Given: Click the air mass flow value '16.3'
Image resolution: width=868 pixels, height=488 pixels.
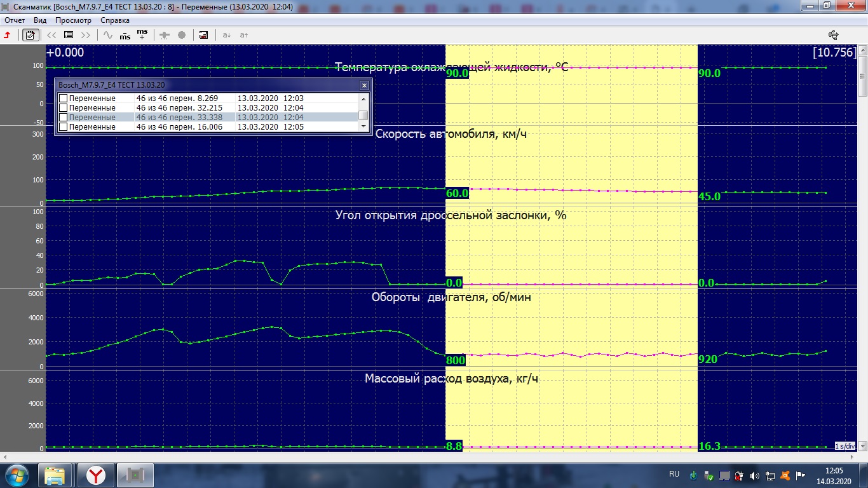Looking at the screenshot, I should (x=709, y=447).
